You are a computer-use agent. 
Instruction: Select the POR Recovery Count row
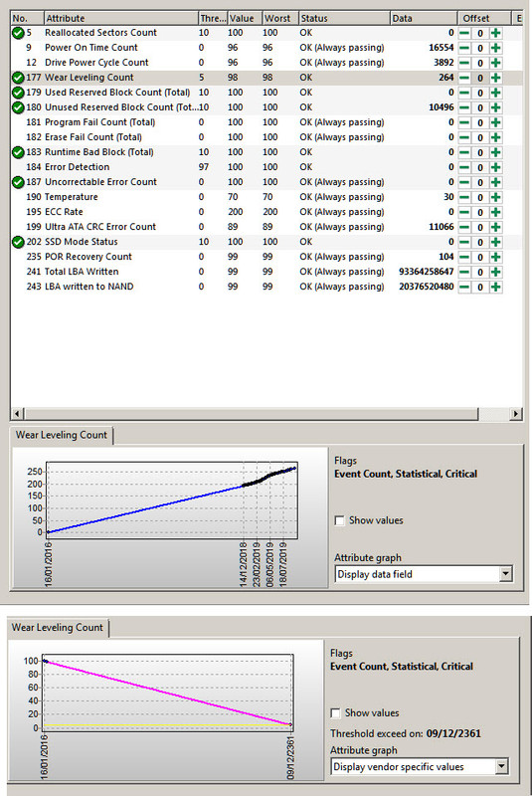[x=266, y=257]
